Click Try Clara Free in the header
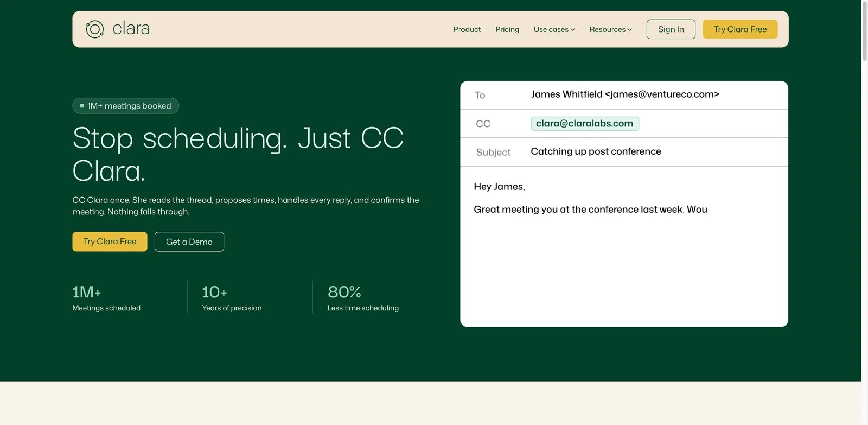868x425 pixels. (x=740, y=29)
